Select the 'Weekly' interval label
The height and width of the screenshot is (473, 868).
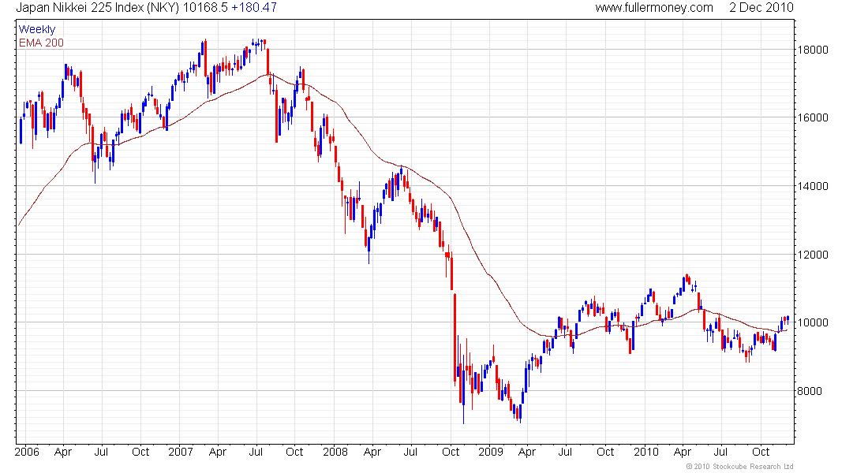pos(37,29)
